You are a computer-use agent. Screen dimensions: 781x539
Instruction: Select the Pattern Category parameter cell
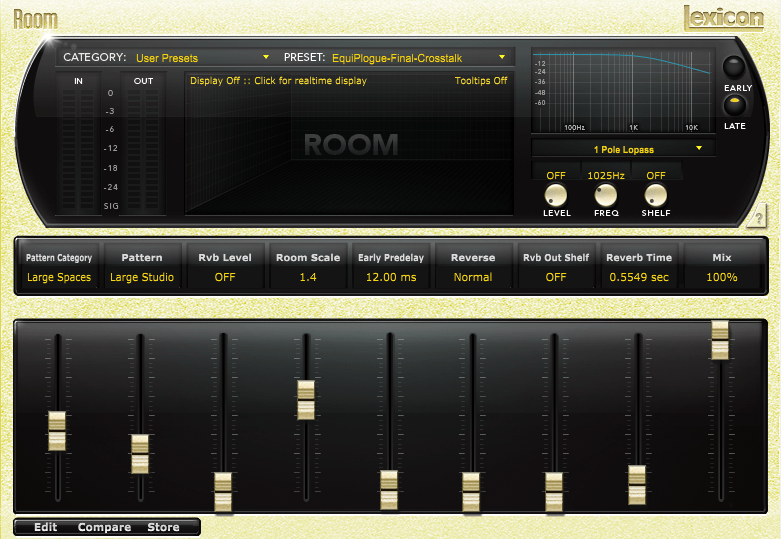[59, 267]
